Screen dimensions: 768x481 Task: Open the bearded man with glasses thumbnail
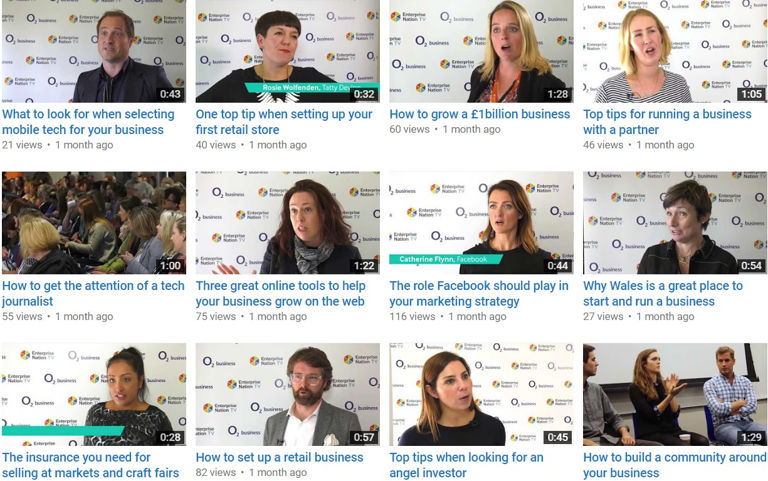coord(288,394)
